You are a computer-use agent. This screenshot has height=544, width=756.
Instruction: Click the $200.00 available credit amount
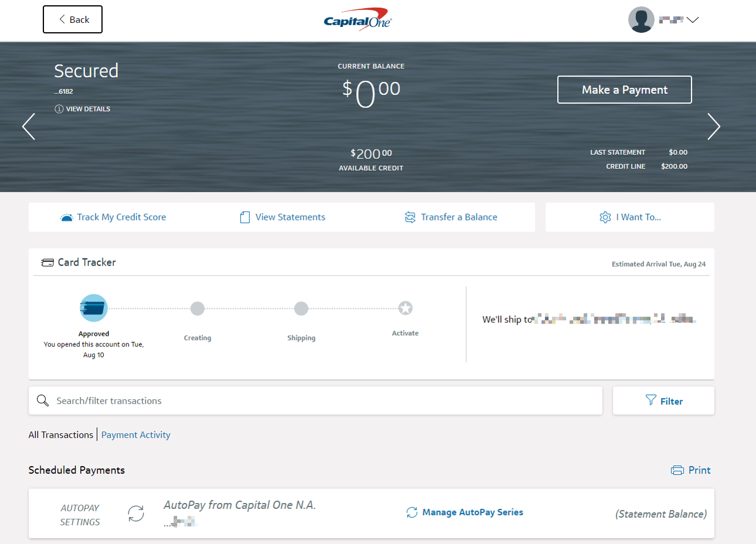click(x=371, y=154)
